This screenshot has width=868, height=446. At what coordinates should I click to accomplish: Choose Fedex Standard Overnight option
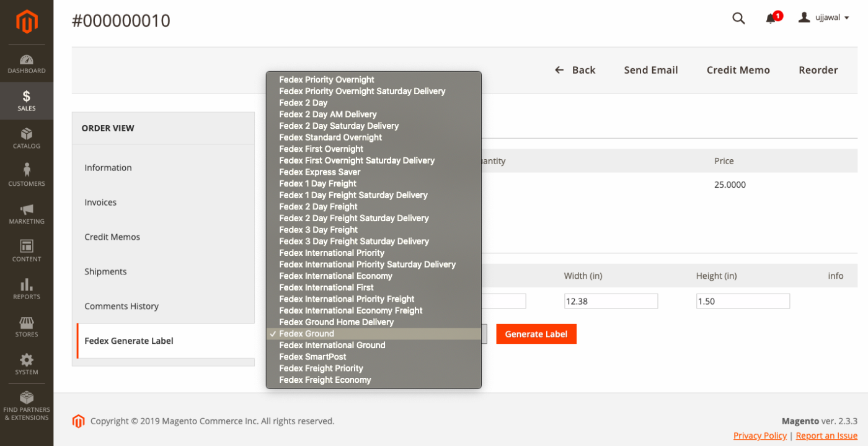click(374, 138)
